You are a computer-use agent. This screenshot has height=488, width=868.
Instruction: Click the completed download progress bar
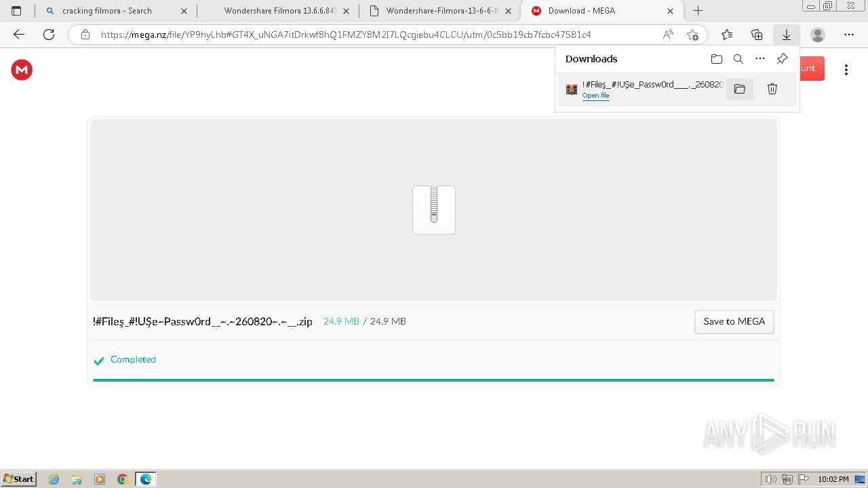(x=433, y=380)
